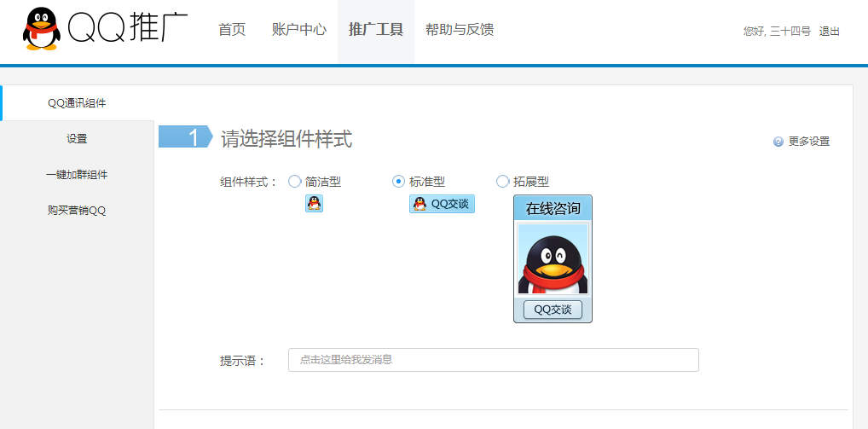Click the 提示语： label
Screen dimensions: 868x429
click(243, 361)
